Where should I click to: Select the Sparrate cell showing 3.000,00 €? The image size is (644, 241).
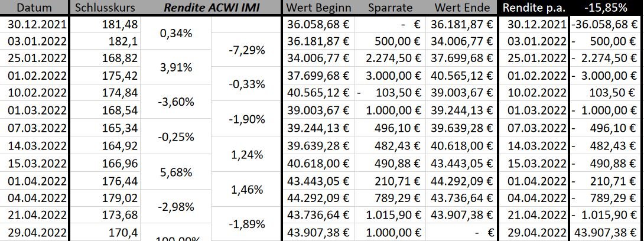click(390, 74)
